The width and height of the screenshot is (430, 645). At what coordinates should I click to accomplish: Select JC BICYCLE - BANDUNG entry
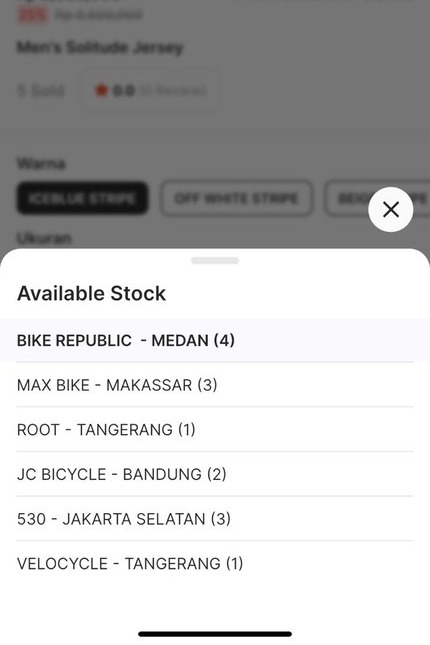[215, 474]
